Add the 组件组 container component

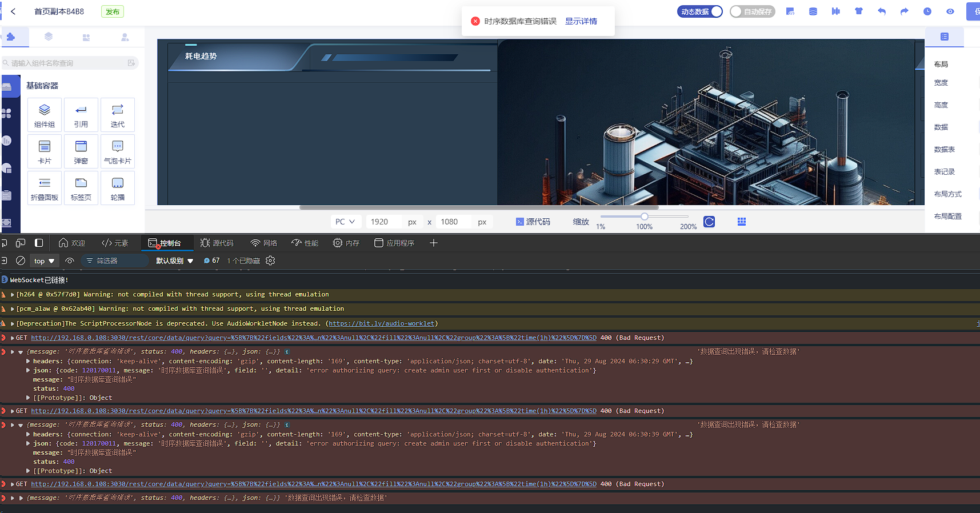(45, 114)
